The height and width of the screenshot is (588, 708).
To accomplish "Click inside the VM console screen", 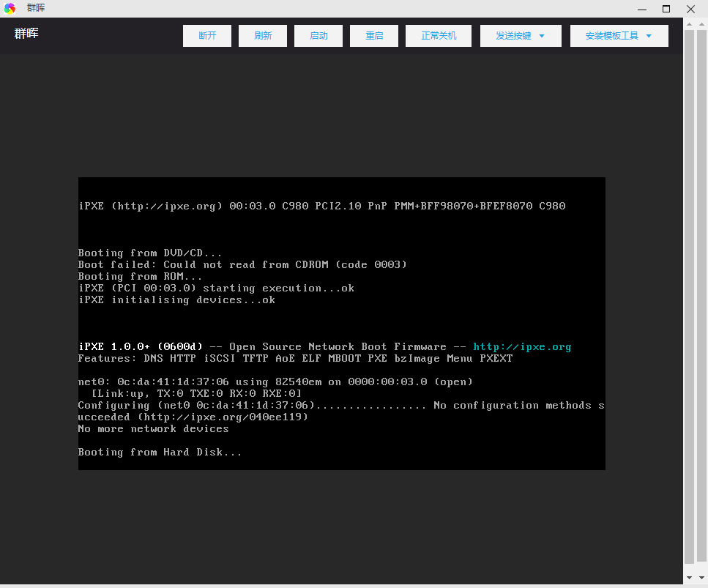I will [x=342, y=324].
